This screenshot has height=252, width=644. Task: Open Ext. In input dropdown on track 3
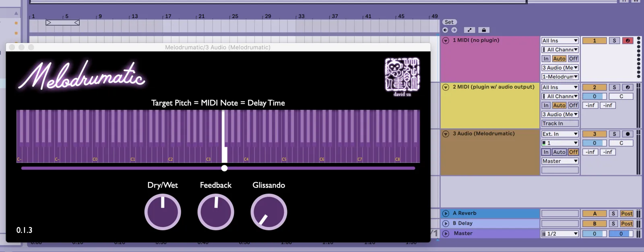click(x=560, y=134)
